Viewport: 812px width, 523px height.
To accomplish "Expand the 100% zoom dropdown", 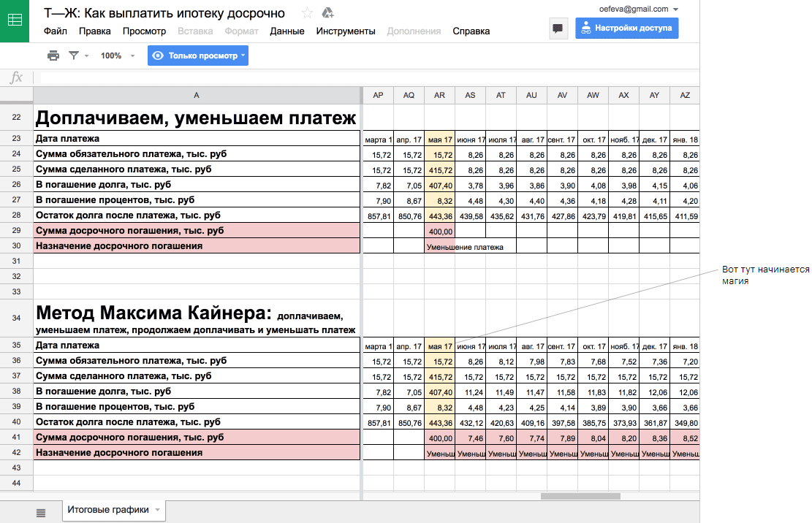I will point(117,56).
